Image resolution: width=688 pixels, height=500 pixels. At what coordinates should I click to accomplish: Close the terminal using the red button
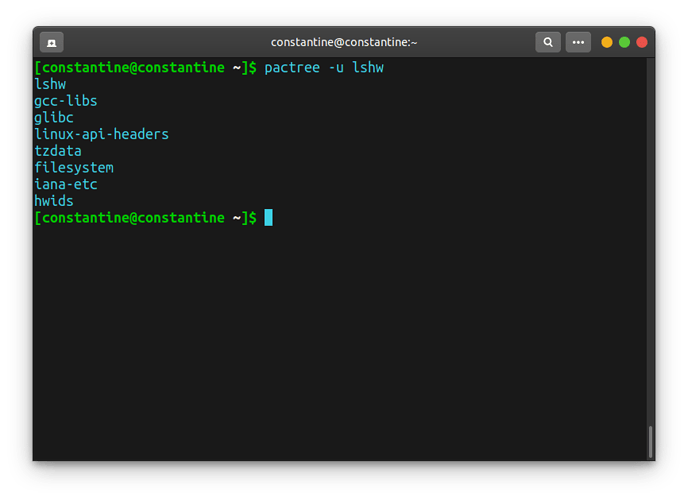tap(642, 42)
